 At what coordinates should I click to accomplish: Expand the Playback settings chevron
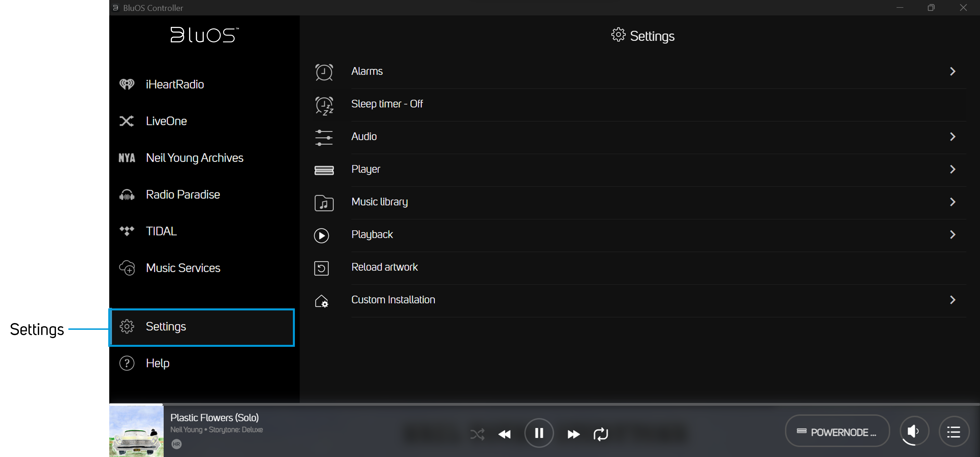(x=952, y=235)
